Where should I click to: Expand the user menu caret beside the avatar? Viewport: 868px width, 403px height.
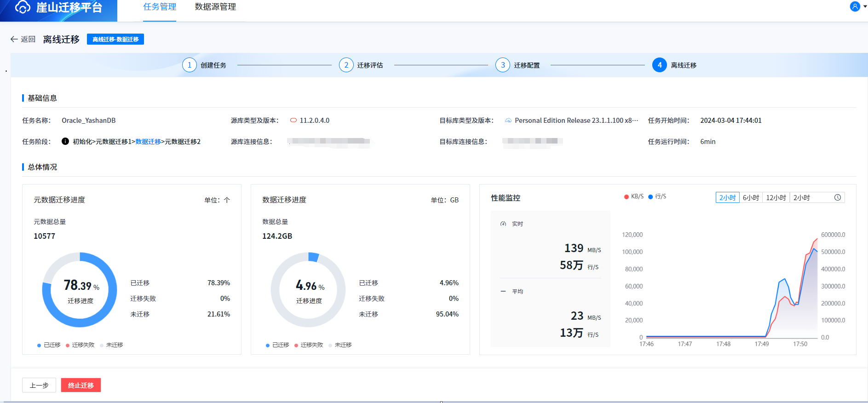[865, 6]
